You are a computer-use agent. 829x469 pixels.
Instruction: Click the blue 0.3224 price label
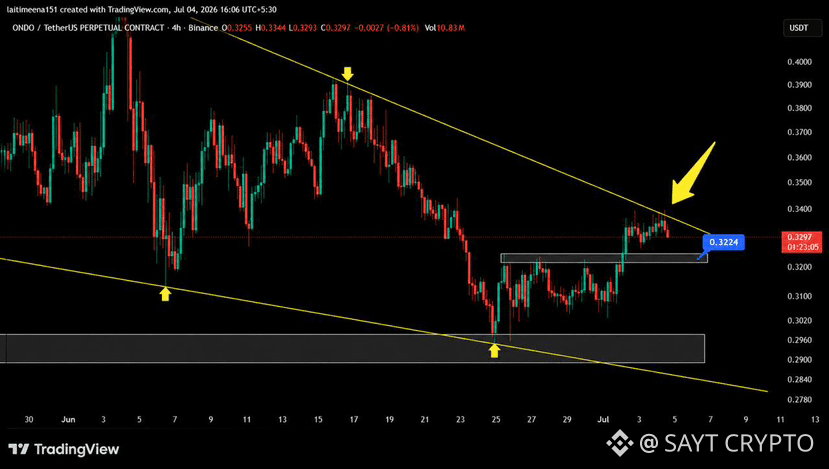pos(723,242)
